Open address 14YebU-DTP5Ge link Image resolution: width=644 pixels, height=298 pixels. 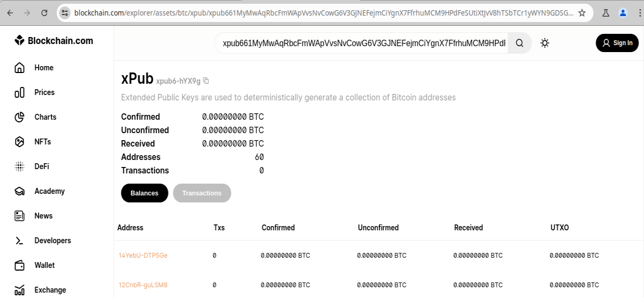[x=143, y=256]
